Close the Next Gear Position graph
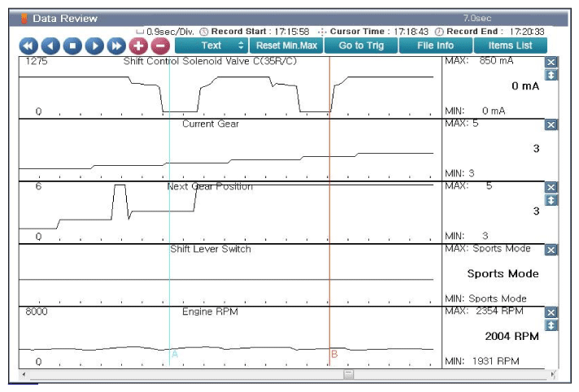The width and height of the screenshot is (579, 392). click(x=551, y=187)
